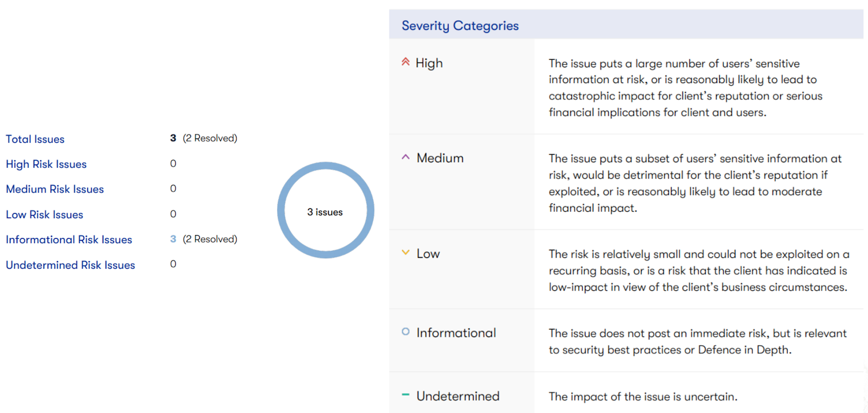The width and height of the screenshot is (868, 413).
Task: Click the Undetermined severity dash icon
Action: point(405,395)
